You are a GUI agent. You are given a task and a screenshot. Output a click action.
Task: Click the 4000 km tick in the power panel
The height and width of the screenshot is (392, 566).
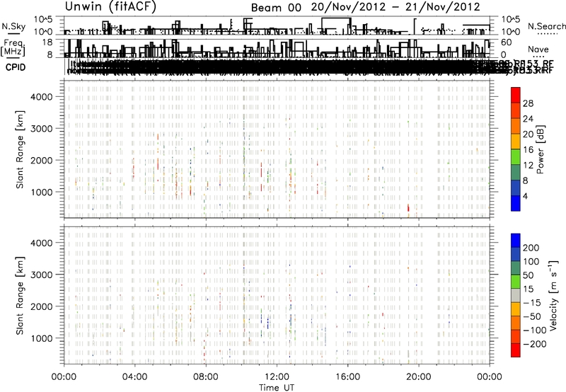pos(41,97)
